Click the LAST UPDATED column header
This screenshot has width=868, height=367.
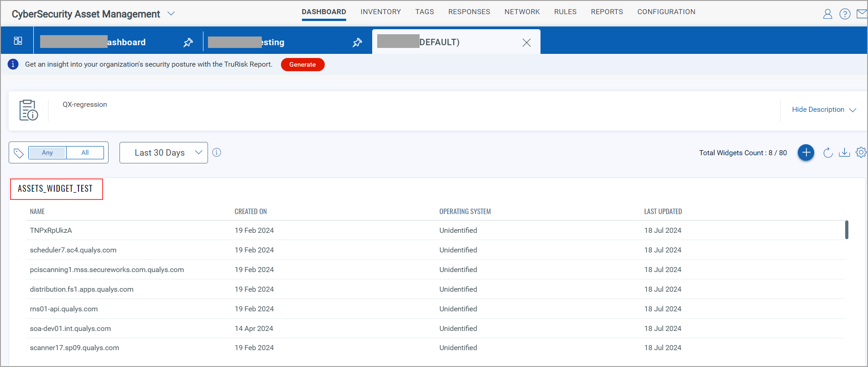663,211
